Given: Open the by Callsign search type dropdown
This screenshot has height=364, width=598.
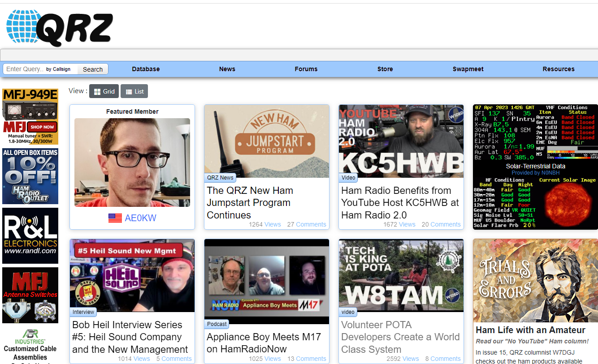Looking at the screenshot, I should (x=58, y=69).
